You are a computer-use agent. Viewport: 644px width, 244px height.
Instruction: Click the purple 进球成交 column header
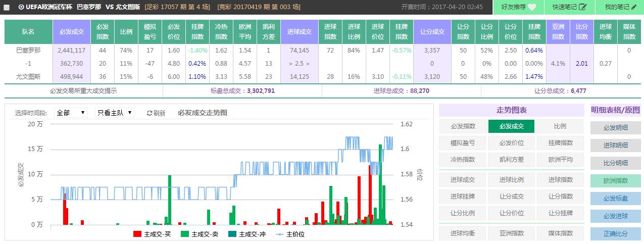(x=299, y=32)
